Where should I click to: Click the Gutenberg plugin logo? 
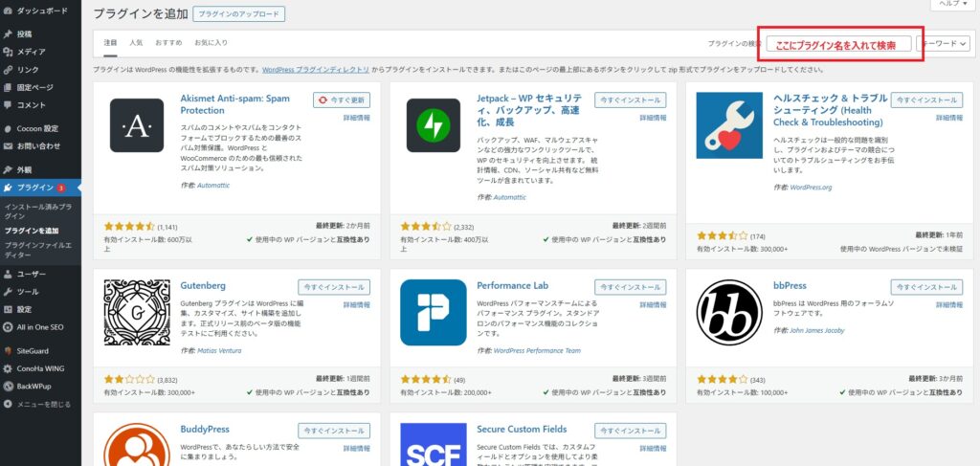pos(137,312)
